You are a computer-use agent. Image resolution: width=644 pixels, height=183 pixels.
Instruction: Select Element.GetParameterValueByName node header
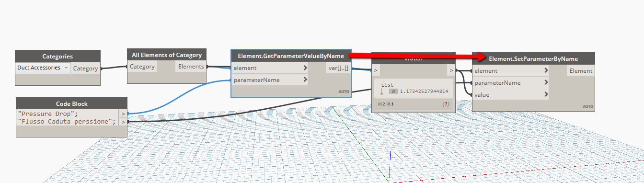(291, 56)
